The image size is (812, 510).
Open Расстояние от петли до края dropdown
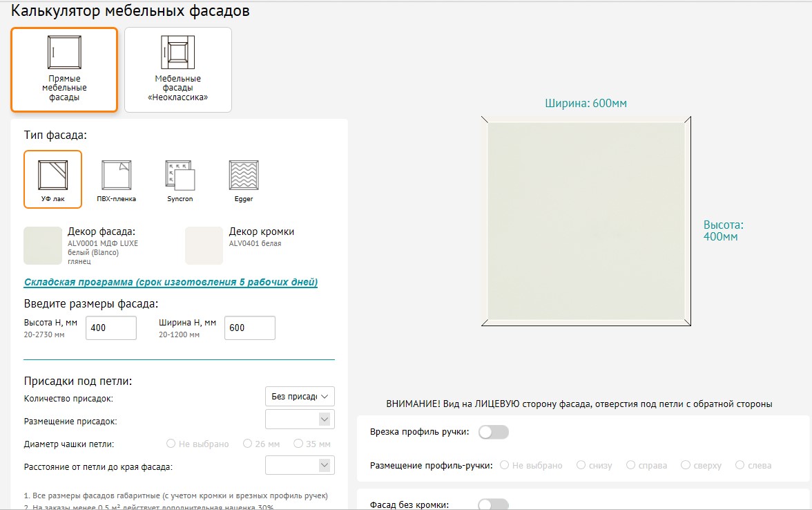coord(300,466)
